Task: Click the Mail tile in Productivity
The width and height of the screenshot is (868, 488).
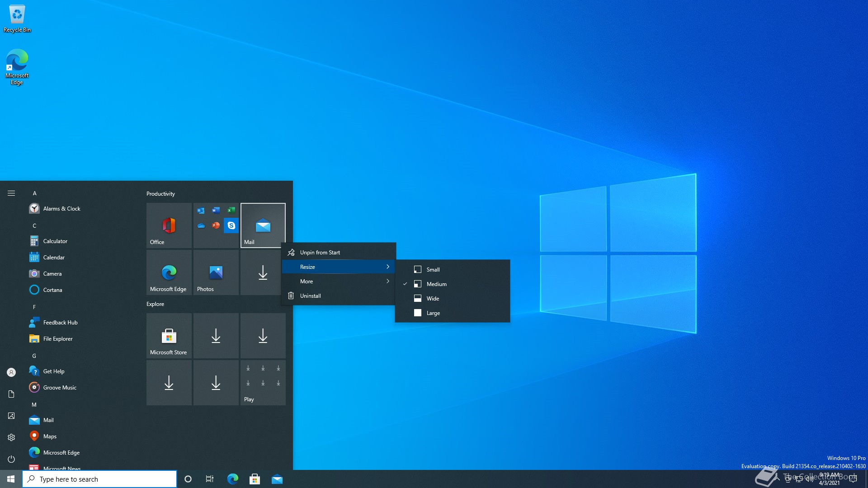Action: coord(263,225)
